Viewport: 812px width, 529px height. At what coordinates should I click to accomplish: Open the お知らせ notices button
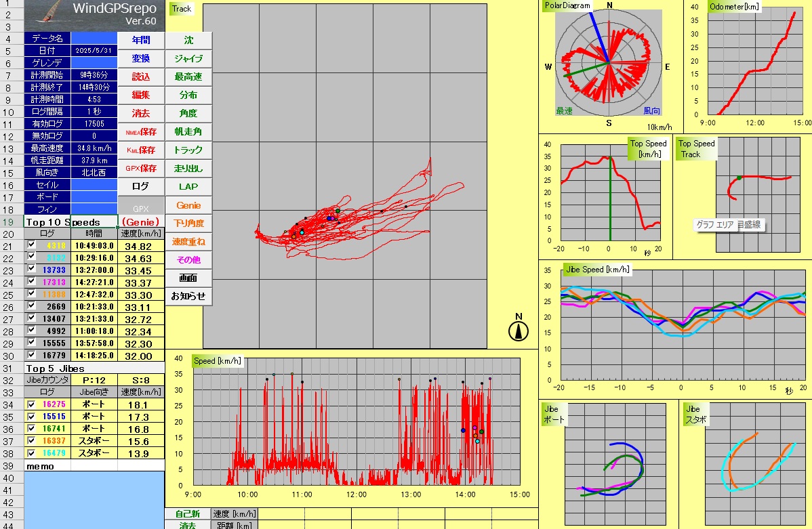188,297
